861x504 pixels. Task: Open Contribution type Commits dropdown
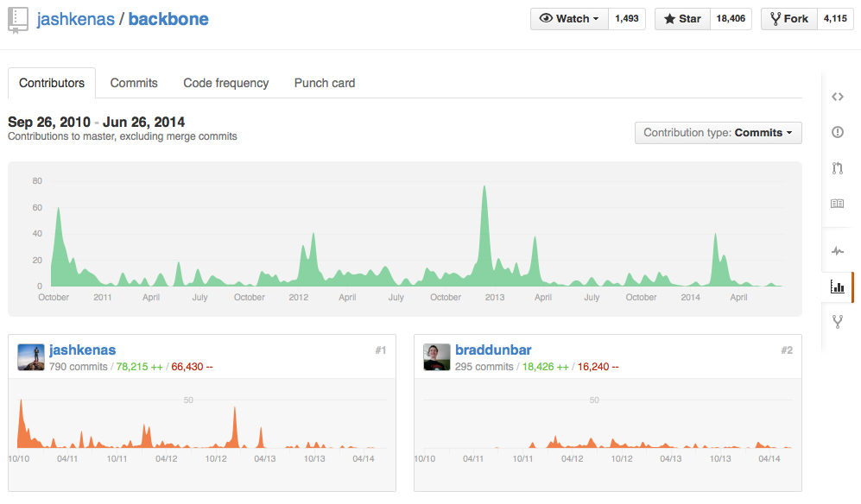pyautogui.click(x=719, y=133)
